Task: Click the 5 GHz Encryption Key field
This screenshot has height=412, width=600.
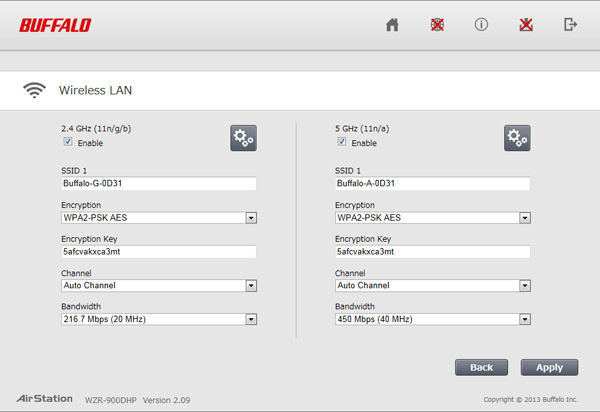Action: tap(432, 252)
